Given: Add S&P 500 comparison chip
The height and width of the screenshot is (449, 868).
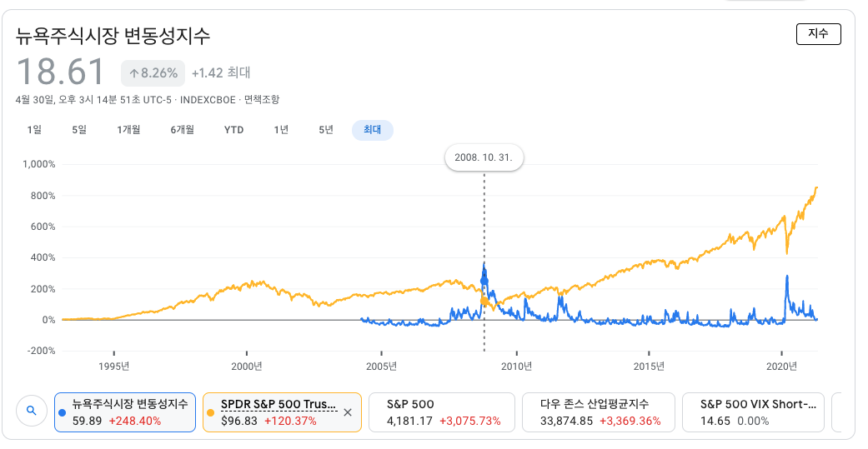Looking at the screenshot, I should pos(442,412).
